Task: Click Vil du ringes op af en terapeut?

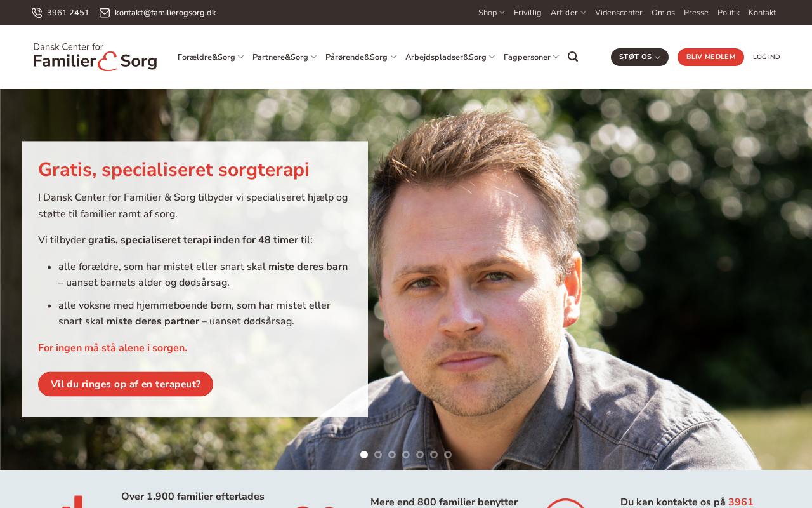Action: (126, 384)
